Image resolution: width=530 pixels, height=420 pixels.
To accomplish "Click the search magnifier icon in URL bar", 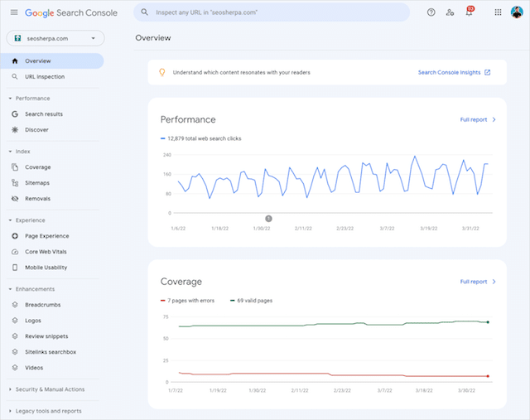I will click(x=144, y=12).
